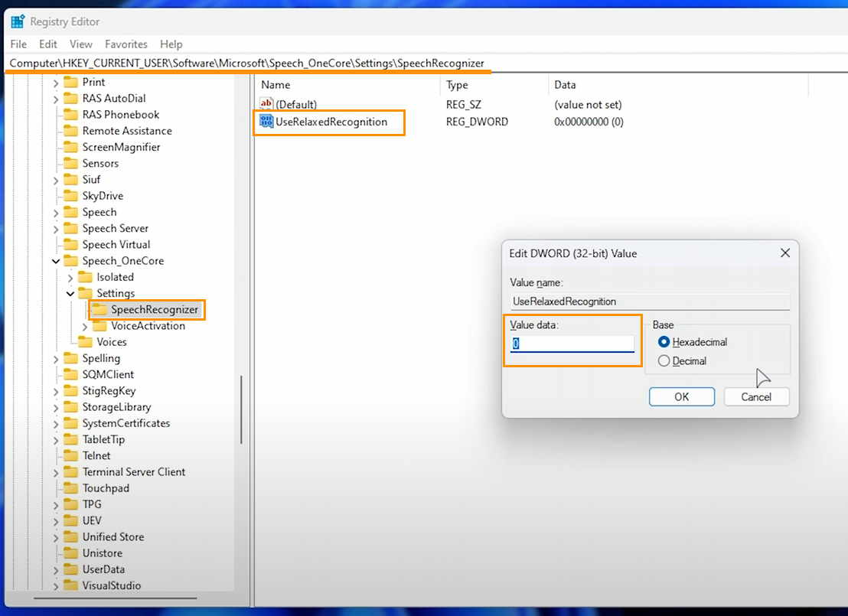The width and height of the screenshot is (848, 616).
Task: Click the Sensors folder icon
Action: click(x=71, y=163)
